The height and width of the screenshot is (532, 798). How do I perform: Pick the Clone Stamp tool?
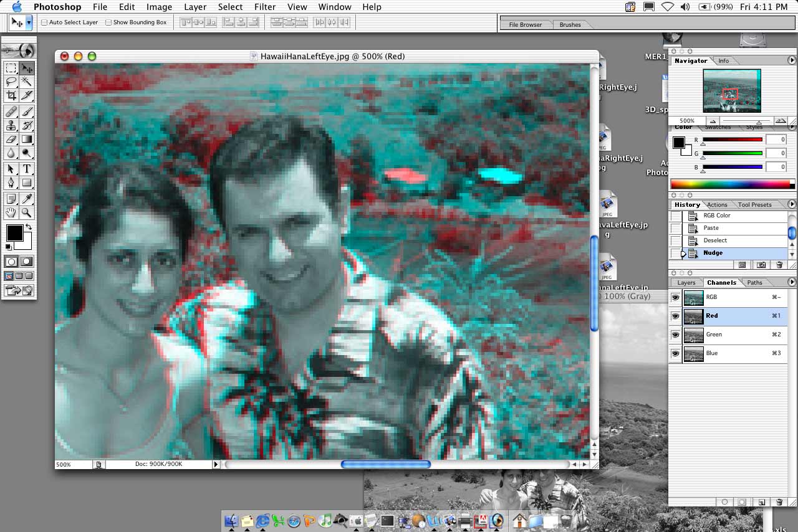(11, 126)
